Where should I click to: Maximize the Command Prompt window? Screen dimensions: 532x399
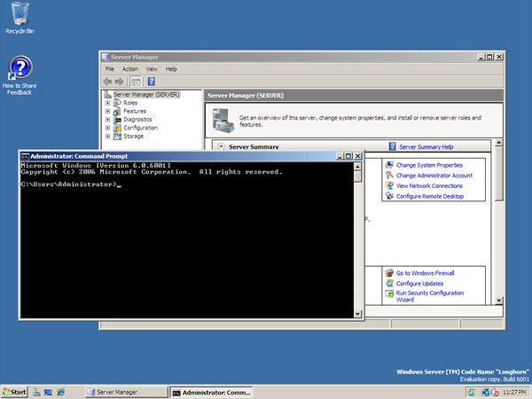pyautogui.click(x=348, y=156)
